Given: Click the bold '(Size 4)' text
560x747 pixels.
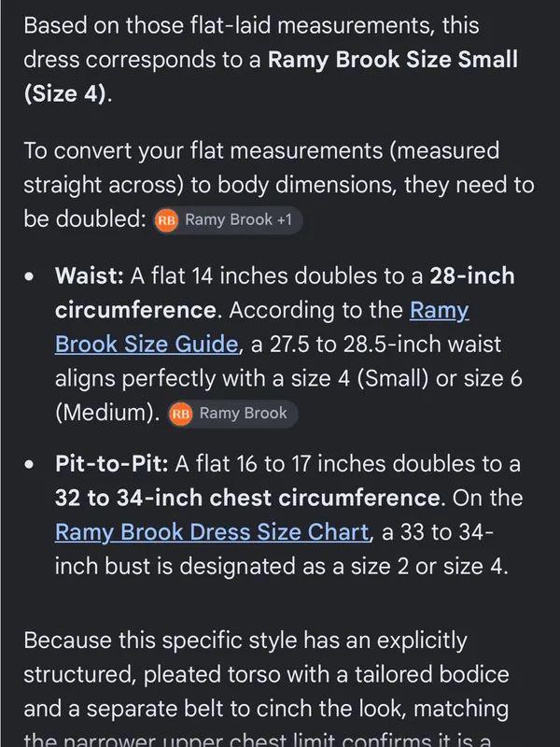Looking at the screenshot, I should click(x=65, y=93).
